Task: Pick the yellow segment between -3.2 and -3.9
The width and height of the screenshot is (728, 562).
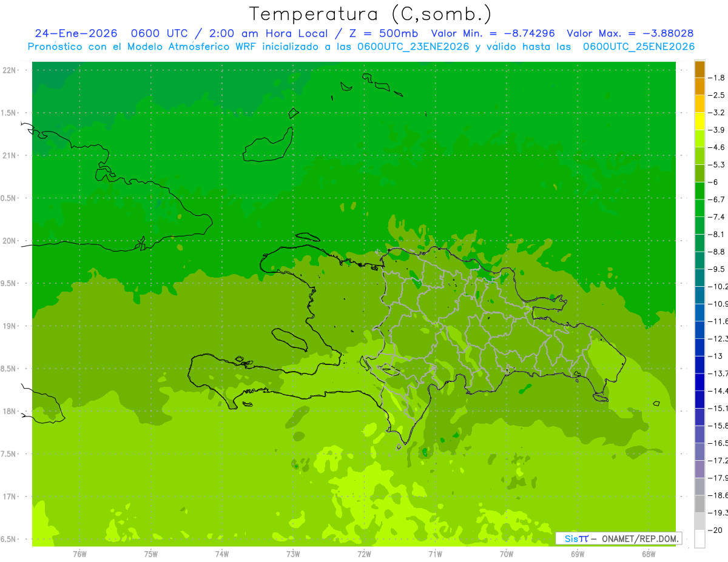Action: pos(699,121)
